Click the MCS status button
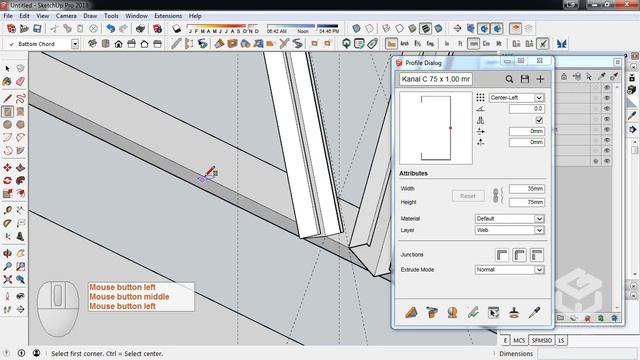The width and height of the screenshot is (640, 360). [519, 340]
